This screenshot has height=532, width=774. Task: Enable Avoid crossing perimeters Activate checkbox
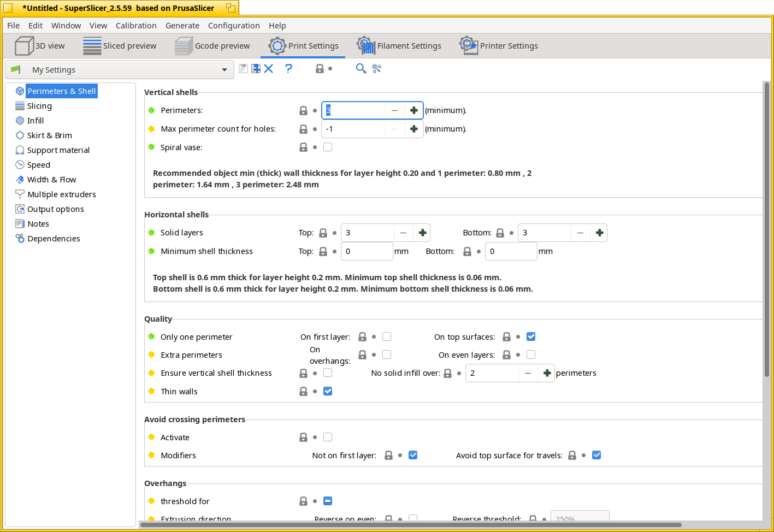coord(328,437)
